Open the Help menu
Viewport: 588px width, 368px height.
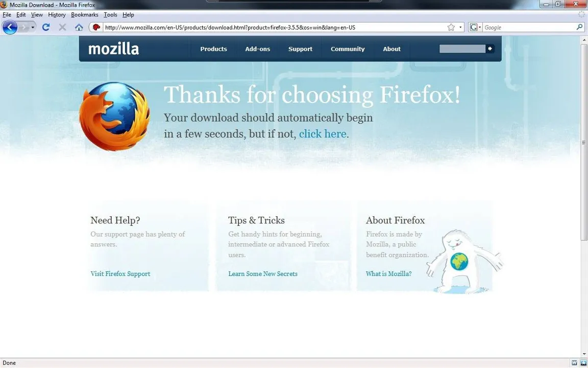pos(128,15)
